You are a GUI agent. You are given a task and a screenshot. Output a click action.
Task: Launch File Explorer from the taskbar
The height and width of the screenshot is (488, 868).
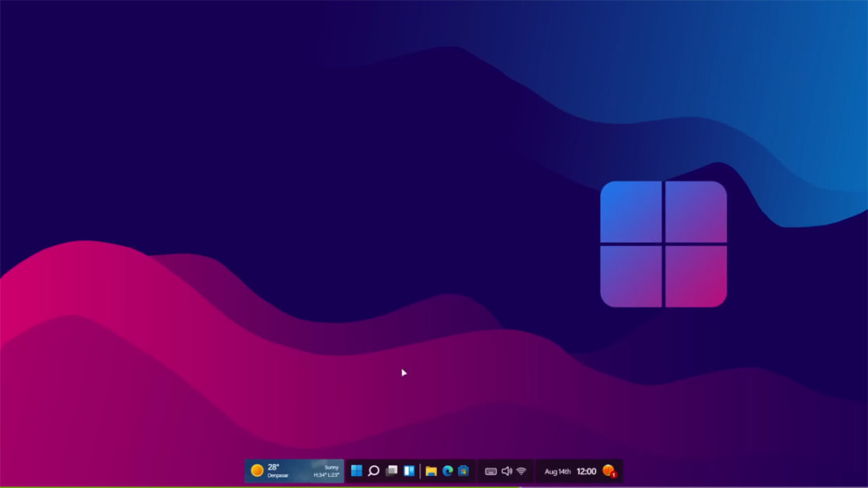[x=432, y=471]
